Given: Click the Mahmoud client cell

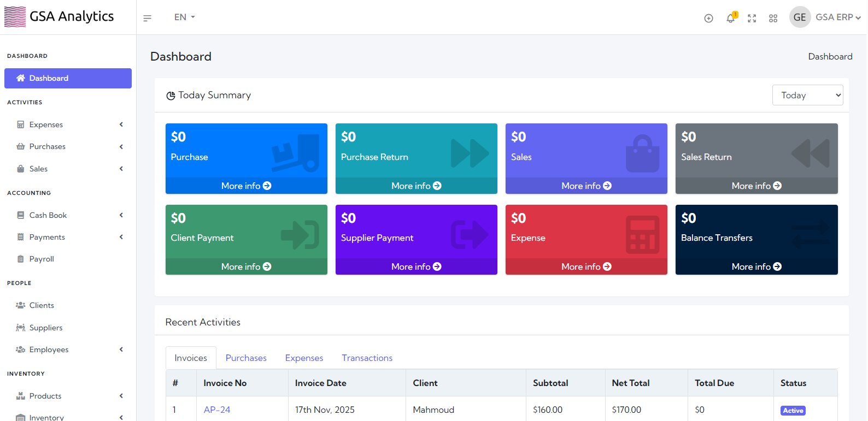Looking at the screenshot, I should point(466,410).
